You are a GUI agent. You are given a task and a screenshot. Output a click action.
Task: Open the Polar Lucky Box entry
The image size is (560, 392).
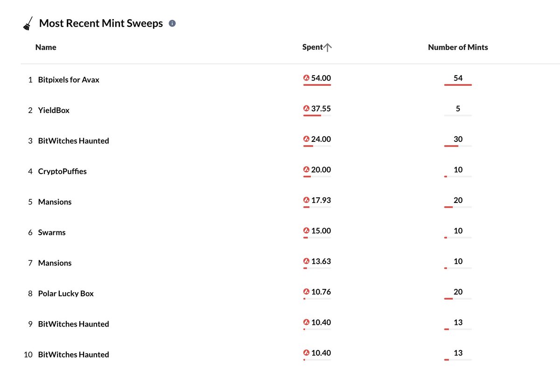[66, 294]
